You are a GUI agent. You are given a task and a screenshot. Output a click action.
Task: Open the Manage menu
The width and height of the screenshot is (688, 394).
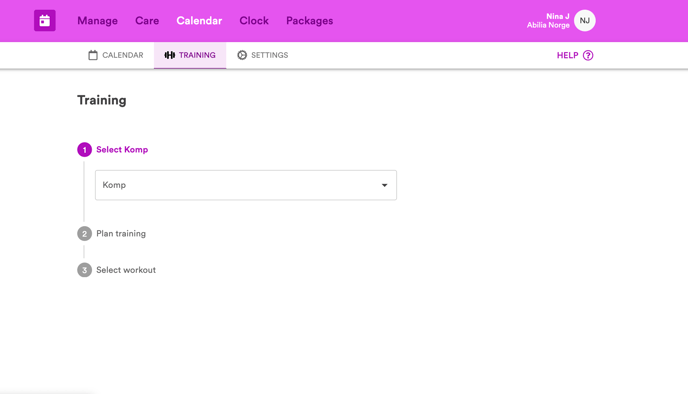[97, 21]
